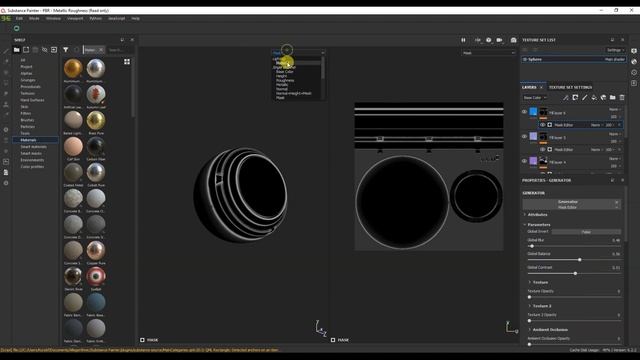Open the right viewport Mask mode dropdown

489,53
